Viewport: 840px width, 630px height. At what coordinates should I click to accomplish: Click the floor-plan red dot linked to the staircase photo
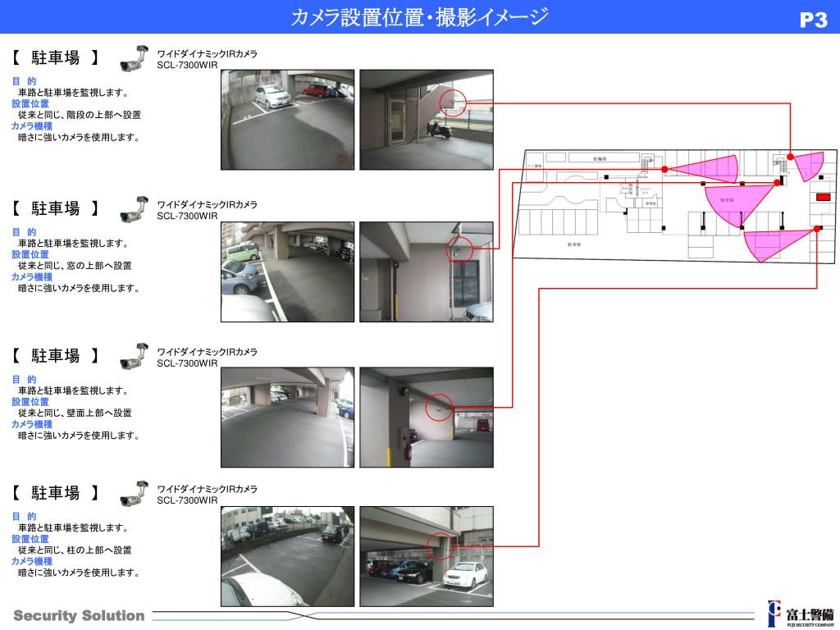pyautogui.click(x=790, y=157)
